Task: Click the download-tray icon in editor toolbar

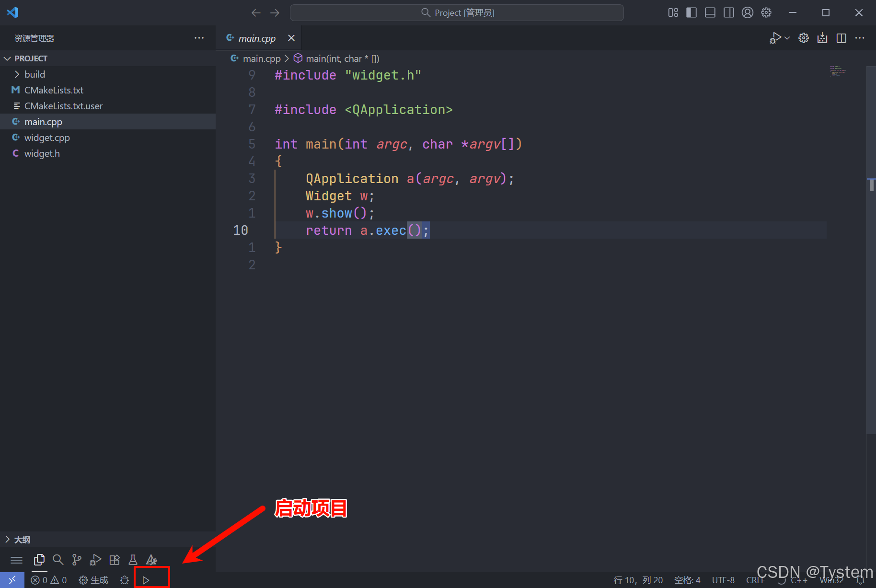Action: tap(822, 38)
